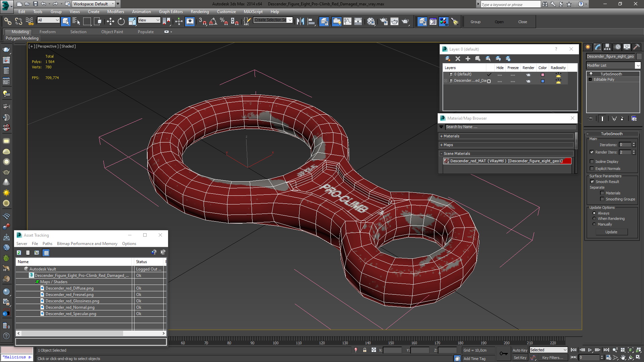Select Descender_red_Diffuse.png in Asset Tracking
Screen dimensions: 644x362
click(x=69, y=288)
